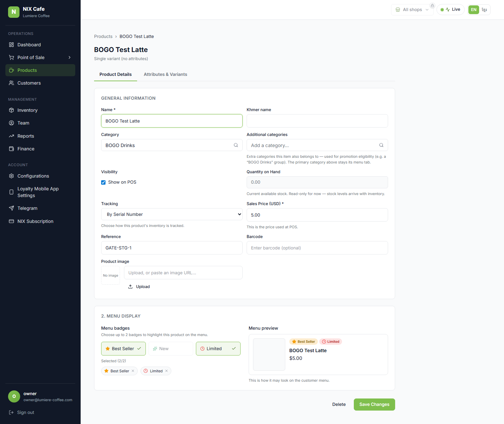Click the Khmer name field
This screenshot has height=424, width=504.
pos(317,121)
